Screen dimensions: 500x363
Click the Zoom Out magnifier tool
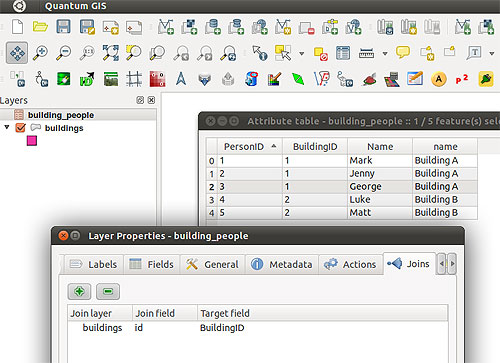pos(64,53)
